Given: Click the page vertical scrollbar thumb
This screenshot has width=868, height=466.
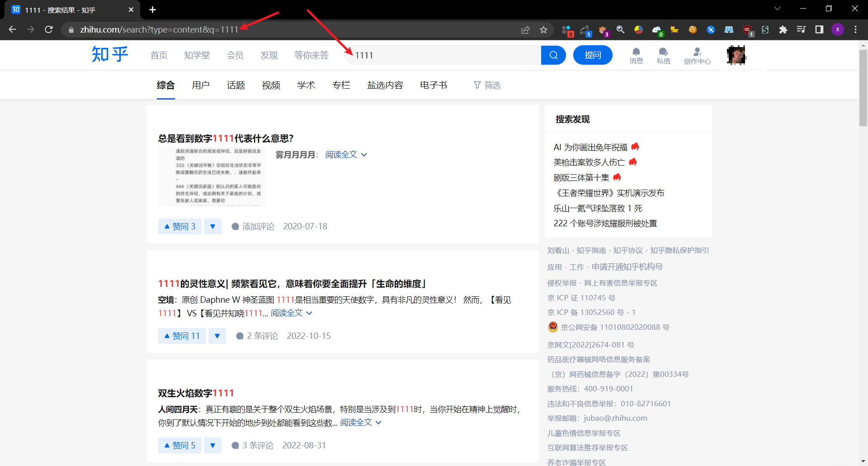Looking at the screenshot, I should [863, 88].
